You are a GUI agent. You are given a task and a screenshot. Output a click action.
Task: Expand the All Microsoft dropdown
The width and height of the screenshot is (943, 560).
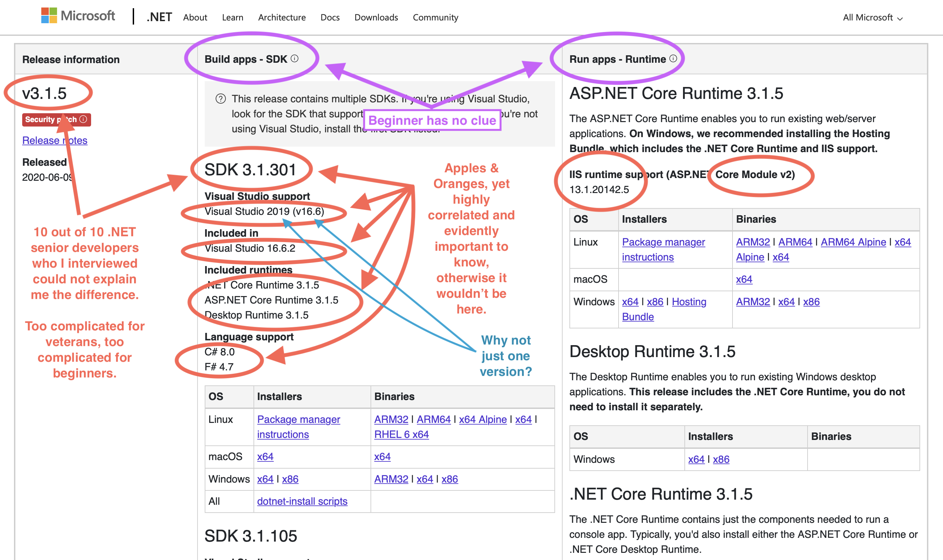tap(872, 17)
